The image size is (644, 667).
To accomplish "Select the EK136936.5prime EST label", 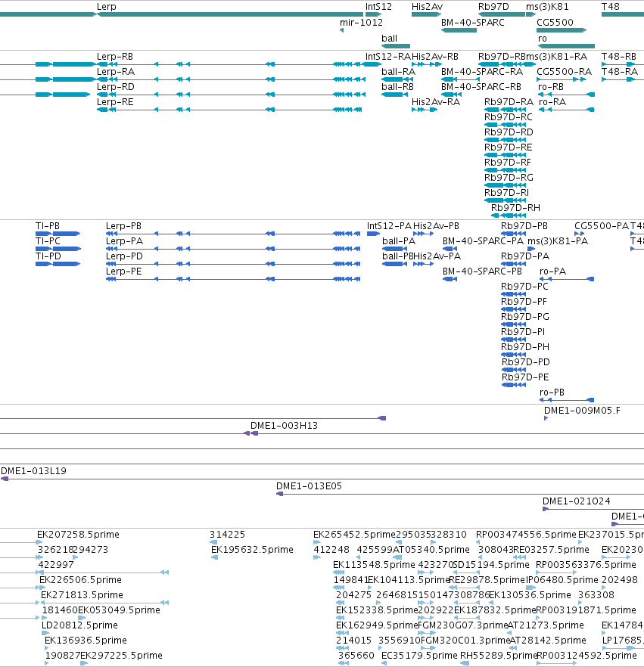I will (86, 641).
